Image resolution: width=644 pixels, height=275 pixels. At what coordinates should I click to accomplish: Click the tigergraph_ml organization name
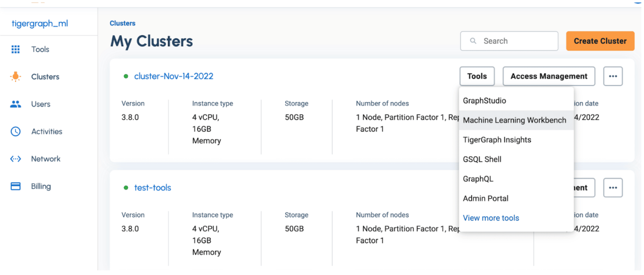40,24
